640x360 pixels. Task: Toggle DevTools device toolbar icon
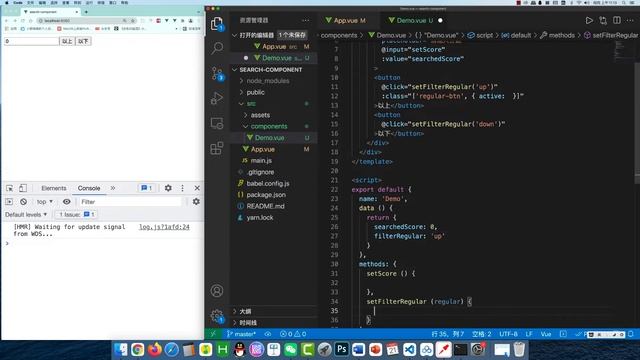(23, 188)
